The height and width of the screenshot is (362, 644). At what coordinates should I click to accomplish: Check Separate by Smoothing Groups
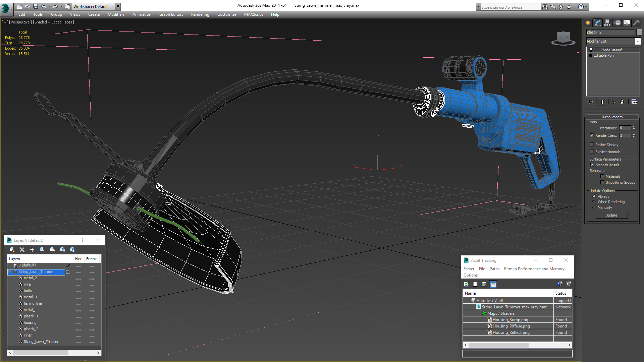click(x=602, y=182)
